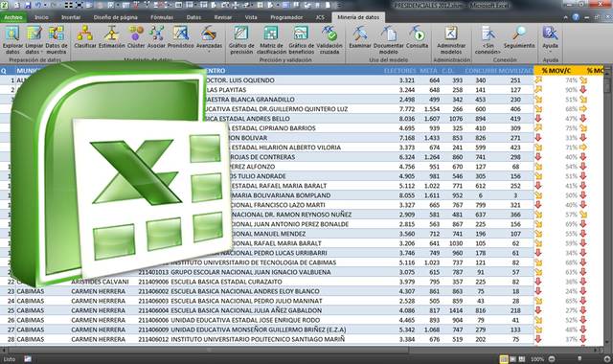Open Documentar modelo
Screen dimensions: 613x364
point(389,40)
